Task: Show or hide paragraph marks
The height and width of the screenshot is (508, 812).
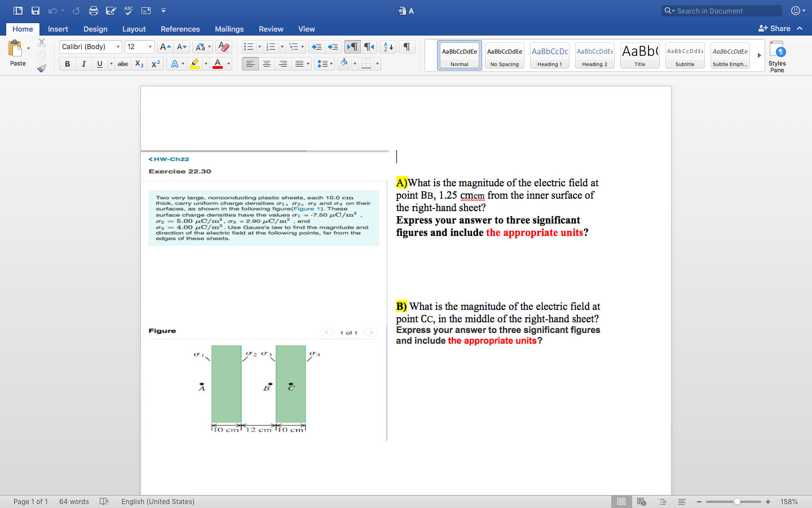Action: [x=407, y=47]
